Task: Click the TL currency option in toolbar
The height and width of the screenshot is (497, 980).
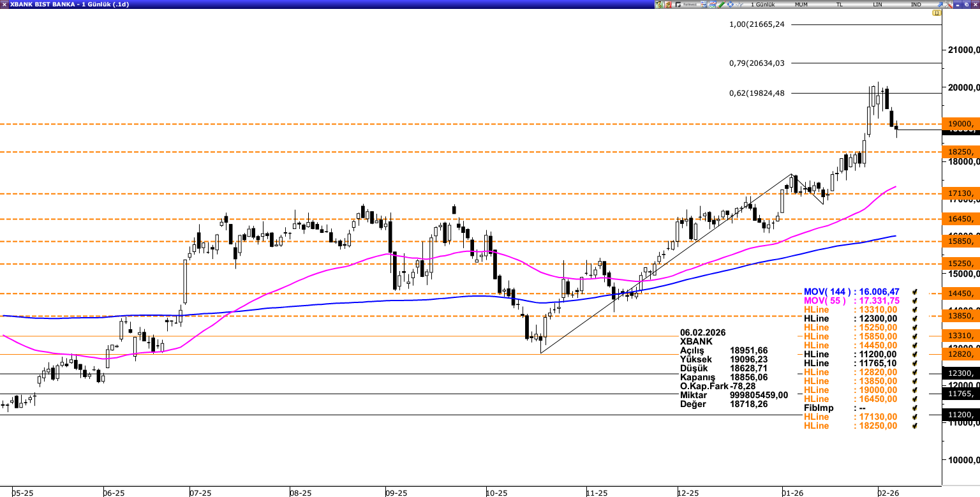Action: tap(840, 4)
